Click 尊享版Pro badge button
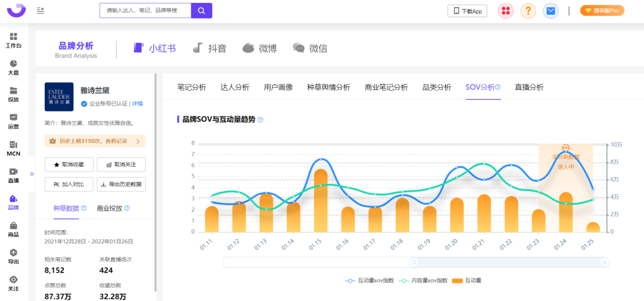 click(602, 11)
